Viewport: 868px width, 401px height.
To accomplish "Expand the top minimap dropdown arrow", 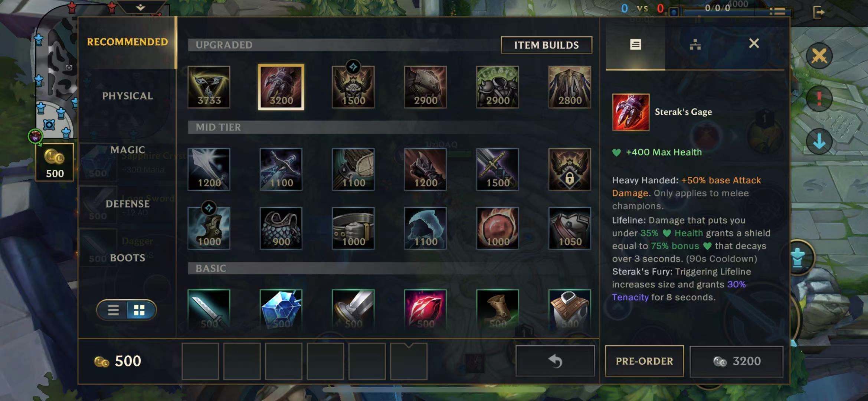I will click(x=140, y=7).
